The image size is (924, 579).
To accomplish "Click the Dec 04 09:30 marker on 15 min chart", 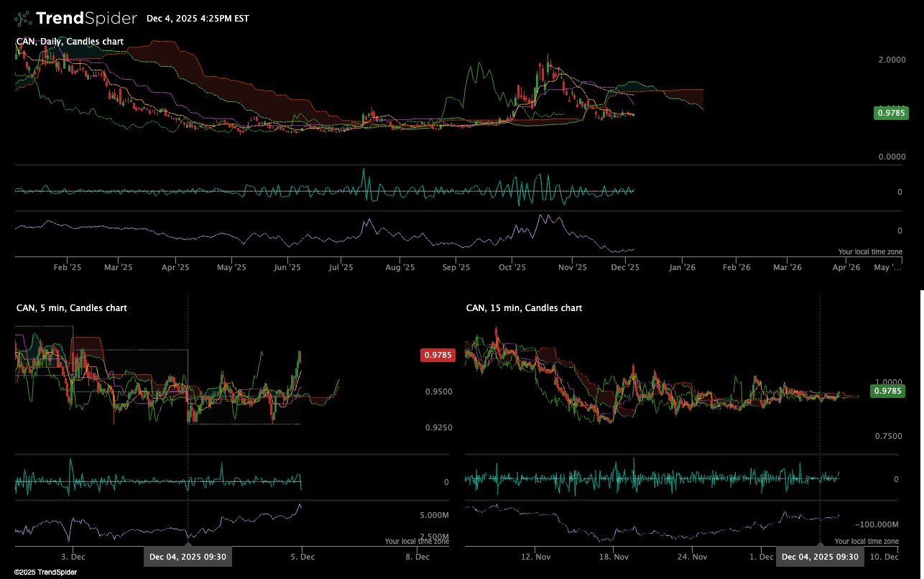I will pyautogui.click(x=820, y=557).
